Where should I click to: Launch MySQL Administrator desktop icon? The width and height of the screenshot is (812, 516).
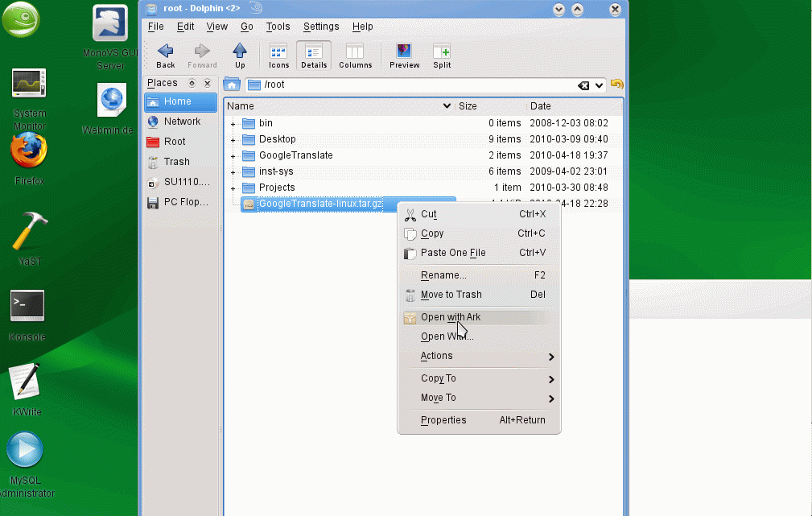click(26, 464)
